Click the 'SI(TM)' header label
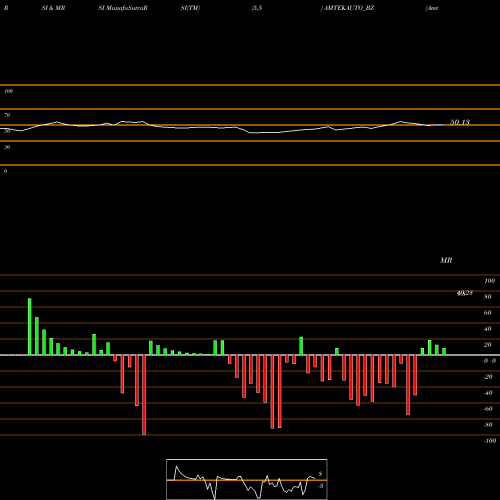The height and width of the screenshot is (500, 500). tap(190, 8)
